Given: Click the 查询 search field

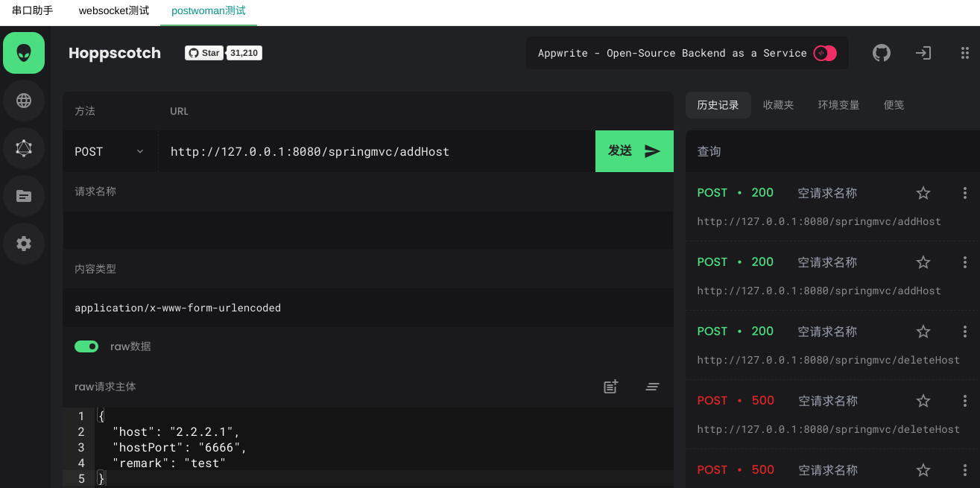Looking at the screenshot, I should (x=832, y=151).
